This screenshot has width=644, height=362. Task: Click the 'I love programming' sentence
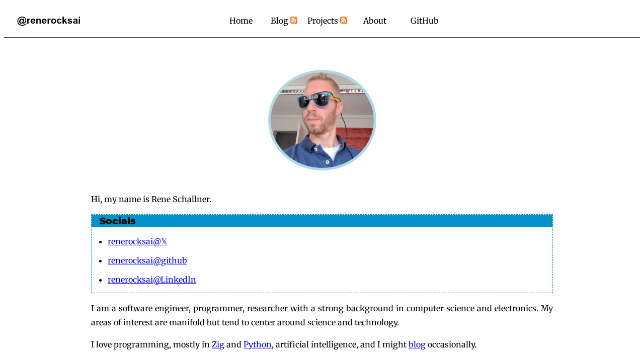284,344
